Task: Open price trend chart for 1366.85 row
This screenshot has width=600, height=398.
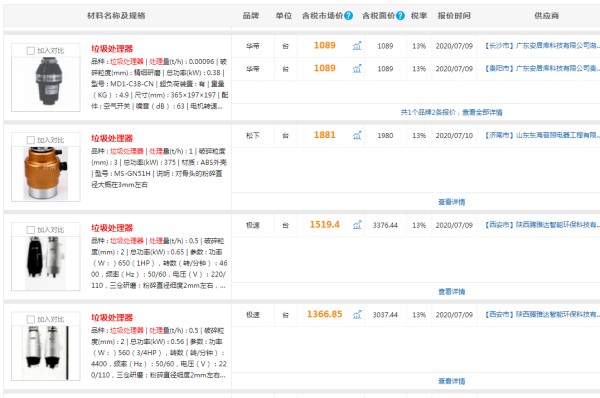Action: (357, 315)
